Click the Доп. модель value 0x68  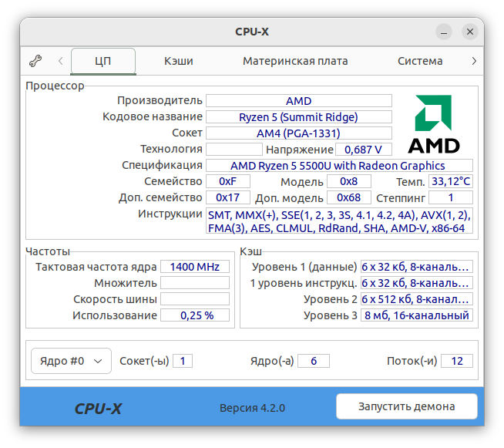point(349,197)
